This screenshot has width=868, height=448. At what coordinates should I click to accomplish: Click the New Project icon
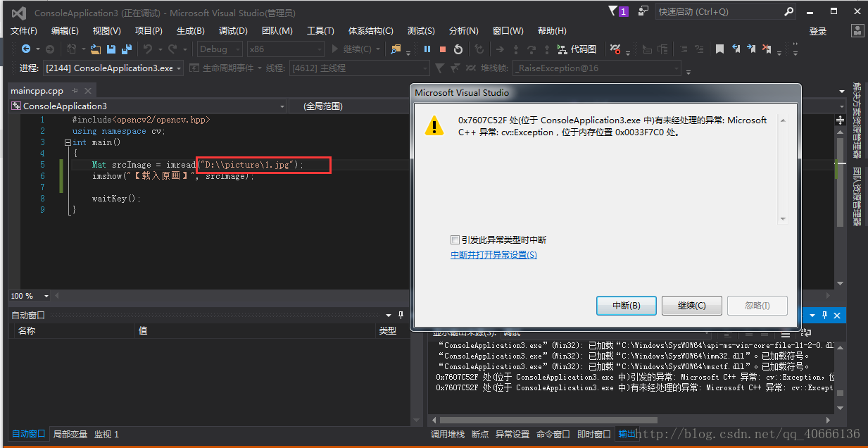72,49
